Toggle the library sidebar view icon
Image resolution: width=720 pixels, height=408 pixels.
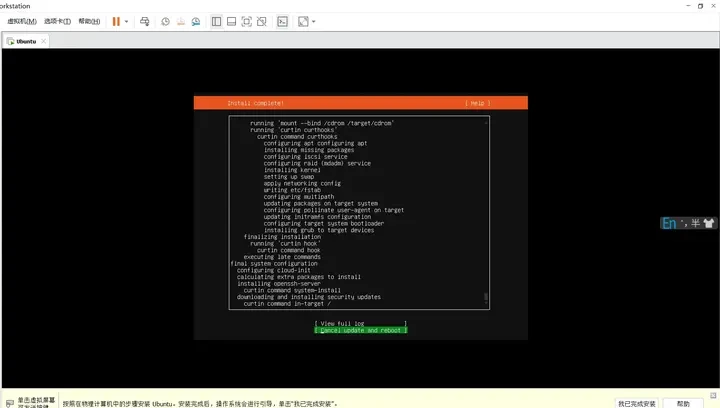(x=216, y=22)
